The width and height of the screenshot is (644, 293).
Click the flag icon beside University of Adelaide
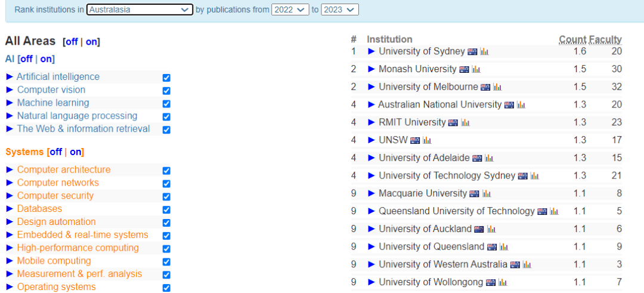click(x=477, y=158)
